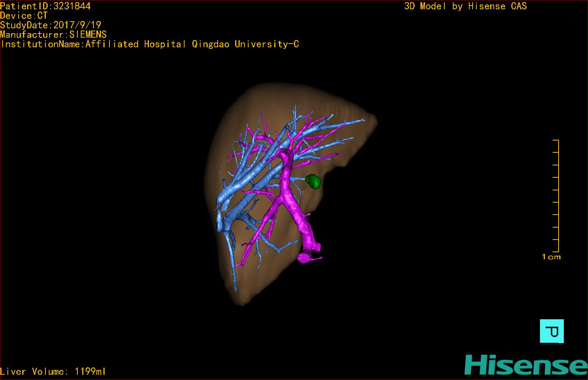Click the 3D Model by Hisense CAS label

coord(466,6)
